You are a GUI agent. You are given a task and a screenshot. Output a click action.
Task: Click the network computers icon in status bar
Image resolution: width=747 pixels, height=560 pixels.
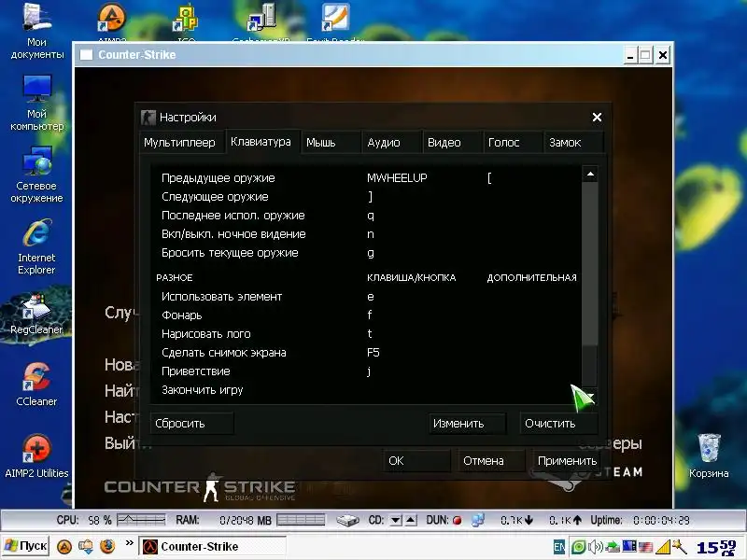[x=478, y=520]
